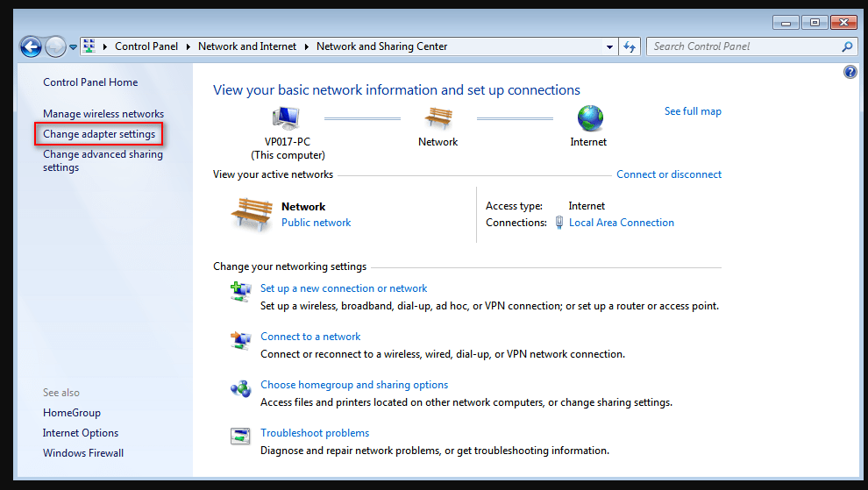Click the Set up new connection icon

pyautogui.click(x=240, y=292)
